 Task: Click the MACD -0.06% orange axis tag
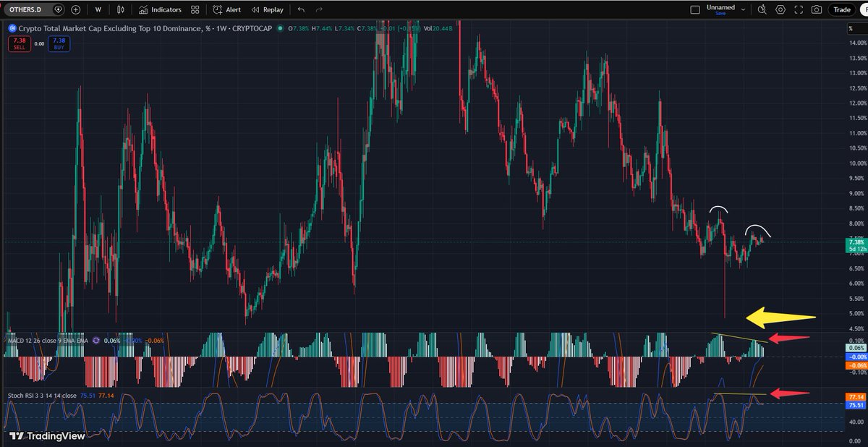click(856, 365)
